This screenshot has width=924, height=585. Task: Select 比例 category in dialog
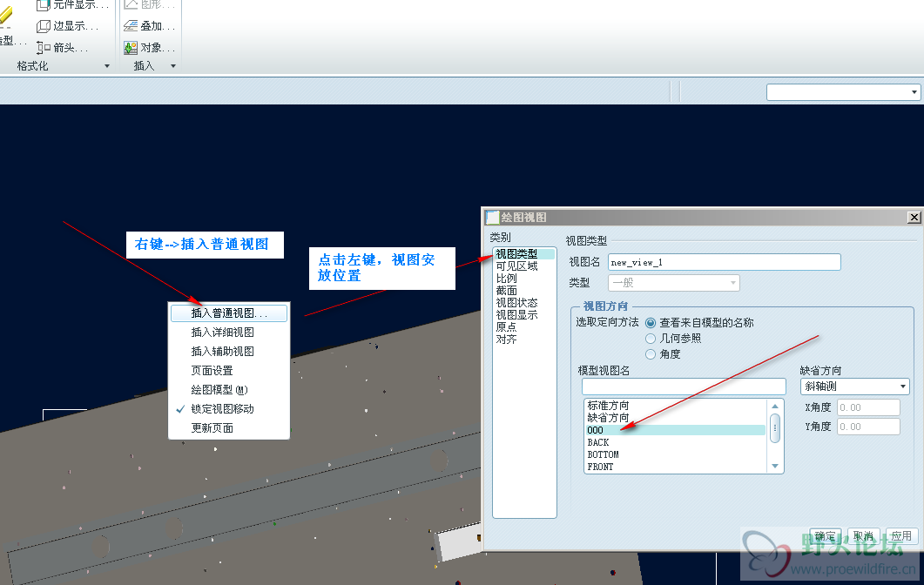pos(506,278)
